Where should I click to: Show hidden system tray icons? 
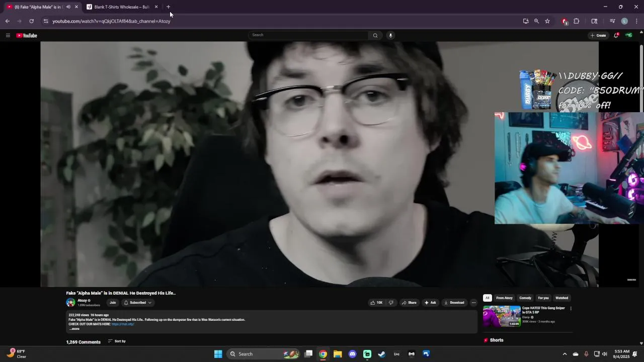click(565, 354)
